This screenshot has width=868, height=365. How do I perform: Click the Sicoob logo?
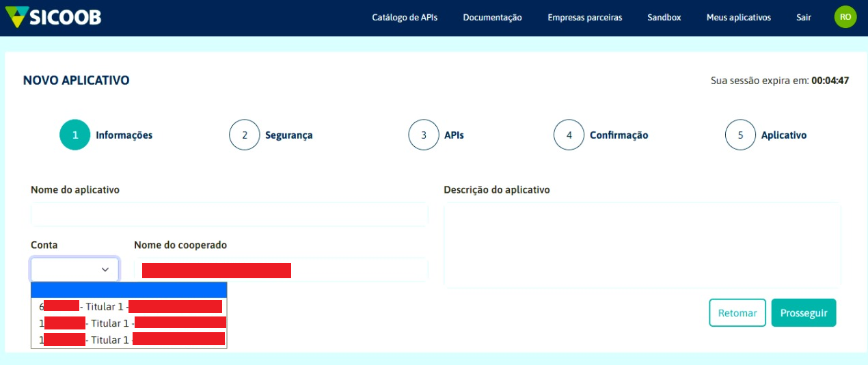tap(53, 17)
